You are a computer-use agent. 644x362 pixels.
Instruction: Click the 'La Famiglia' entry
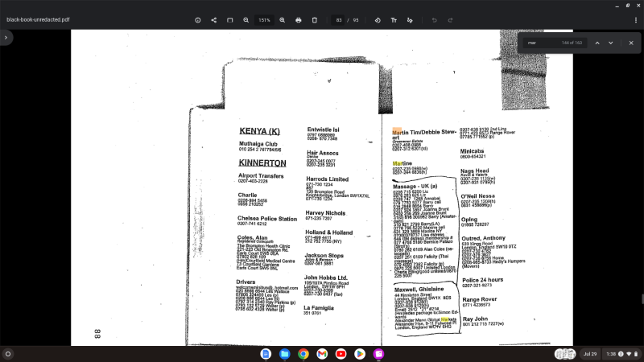pyautogui.click(x=319, y=308)
